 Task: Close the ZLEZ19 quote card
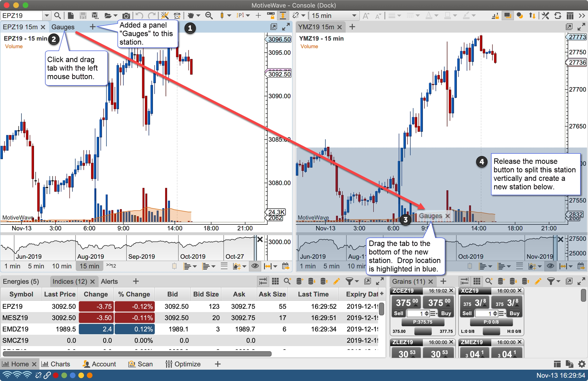451,342
